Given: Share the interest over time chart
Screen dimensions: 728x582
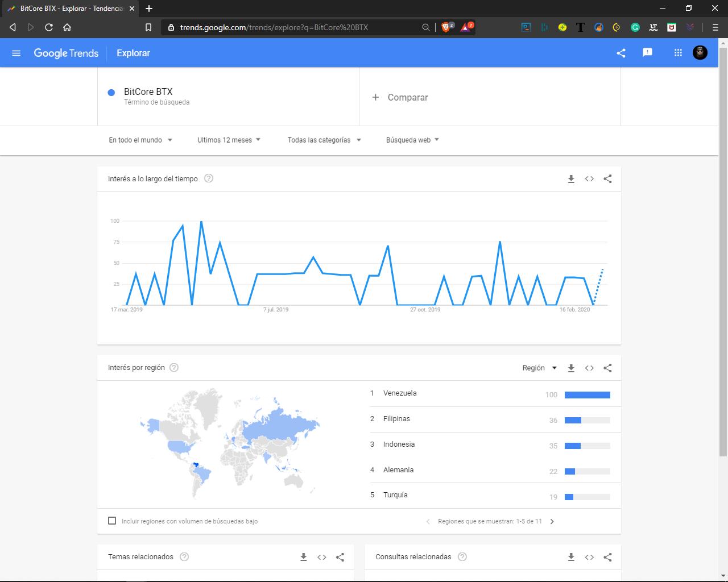Looking at the screenshot, I should click(x=607, y=179).
